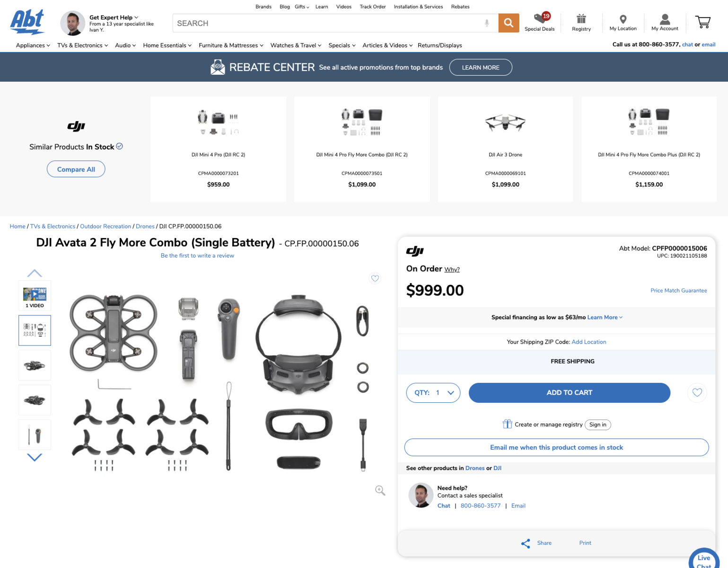Open DJI Air 3 Drone product card

tap(505, 149)
